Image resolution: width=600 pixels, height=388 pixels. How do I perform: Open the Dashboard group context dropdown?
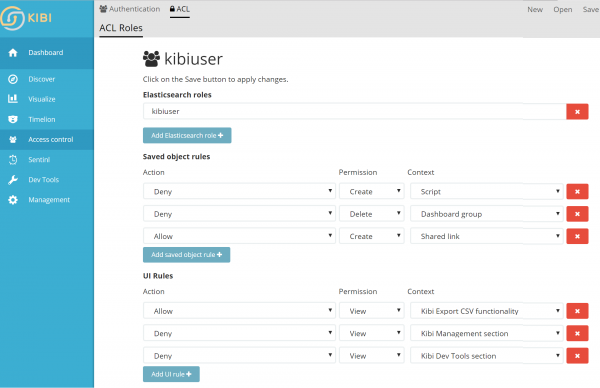click(486, 214)
